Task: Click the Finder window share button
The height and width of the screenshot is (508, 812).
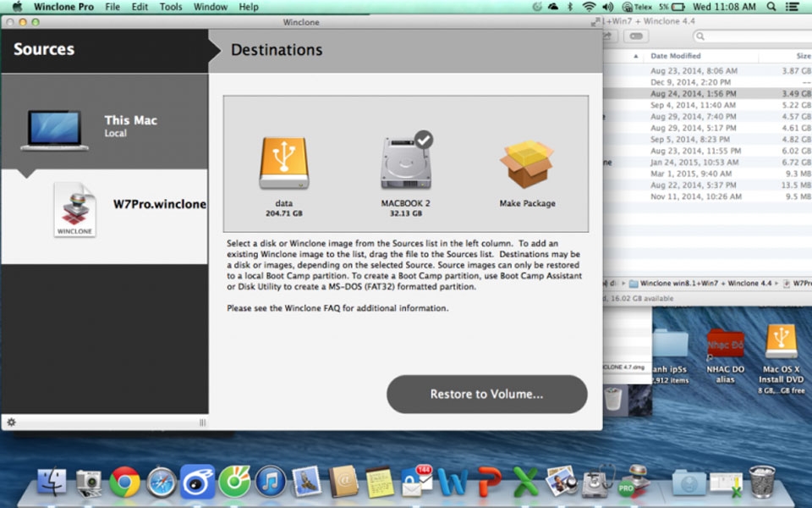Action: 608,36
